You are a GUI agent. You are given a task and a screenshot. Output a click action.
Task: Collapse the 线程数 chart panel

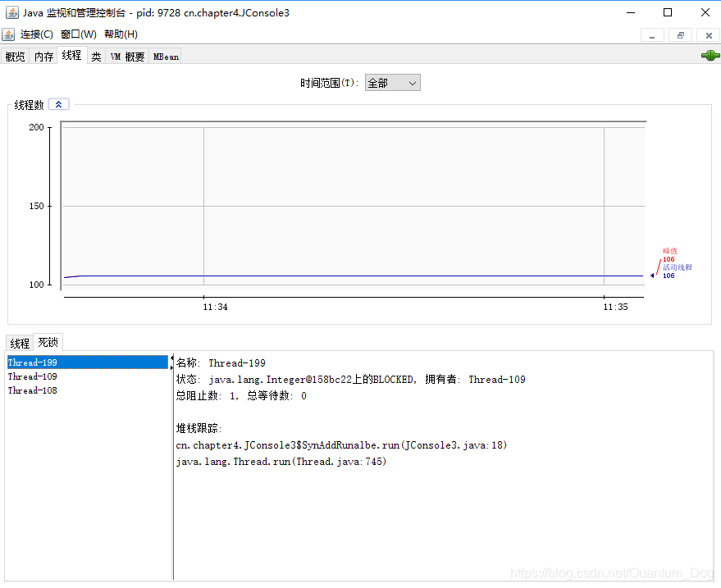point(59,104)
